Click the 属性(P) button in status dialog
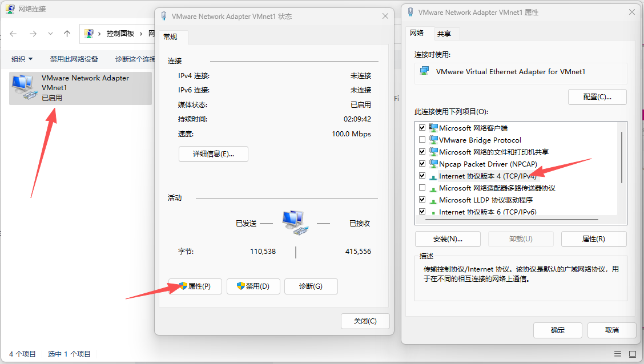 [x=195, y=286]
